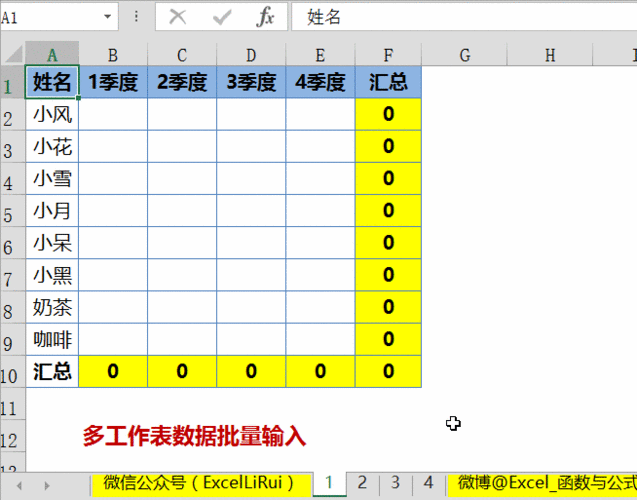
Task: Click the Name Box showing A1
Action: [x=50, y=18]
